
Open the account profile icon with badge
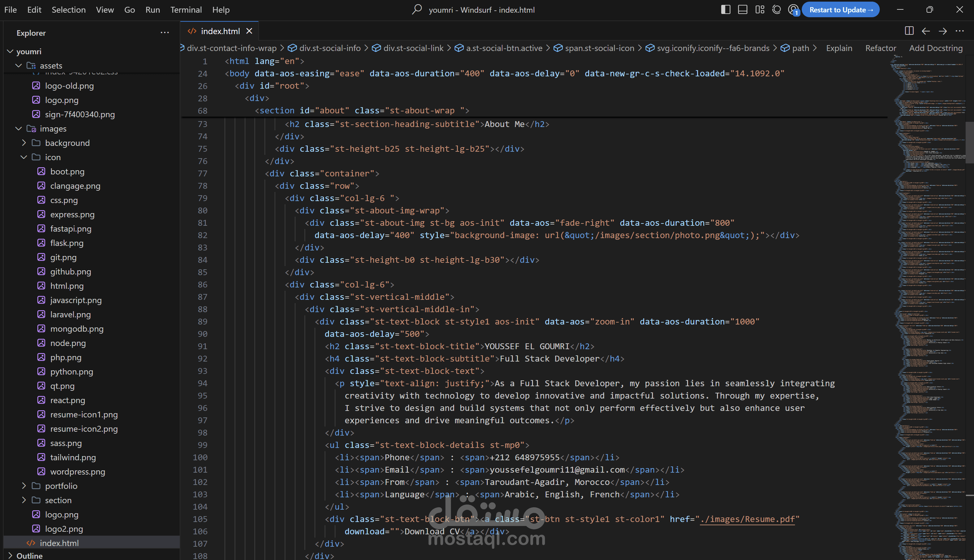[793, 10]
